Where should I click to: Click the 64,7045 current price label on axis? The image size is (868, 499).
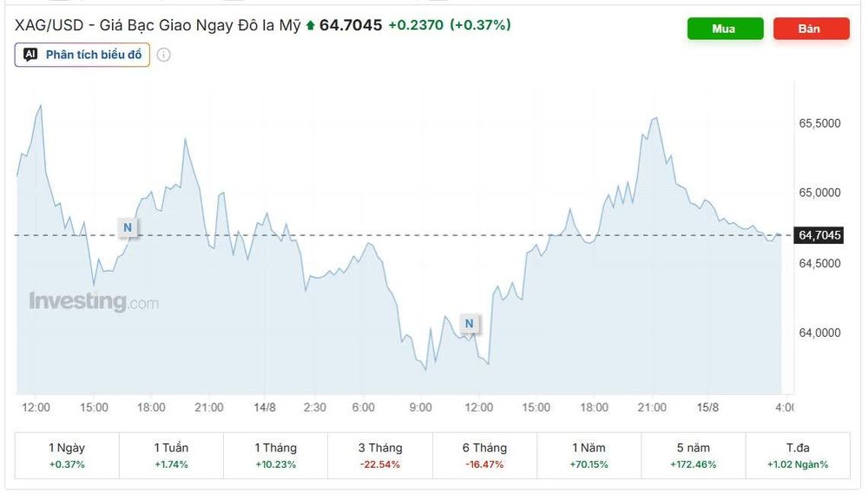click(x=819, y=235)
